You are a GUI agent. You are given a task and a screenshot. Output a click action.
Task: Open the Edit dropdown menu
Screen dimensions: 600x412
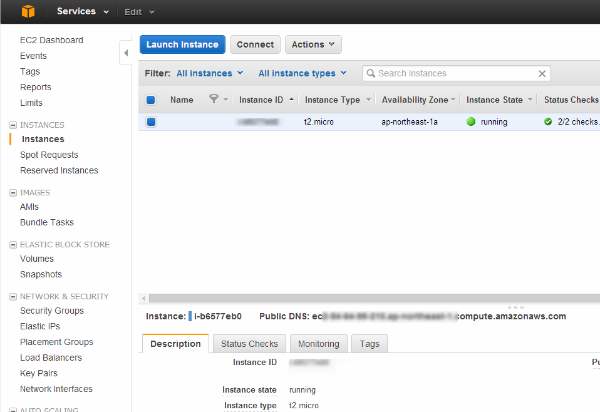(139, 12)
